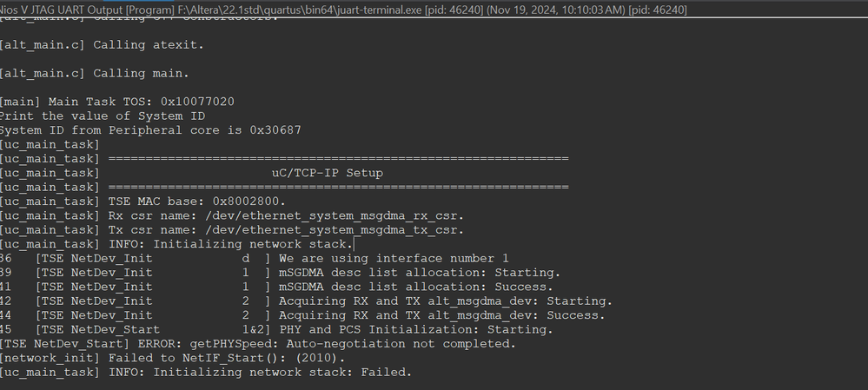Viewport: 868px width, 390px height.
Task: Click the getPHYSpeed auto-negotiation ERROR line
Action: click(x=257, y=344)
